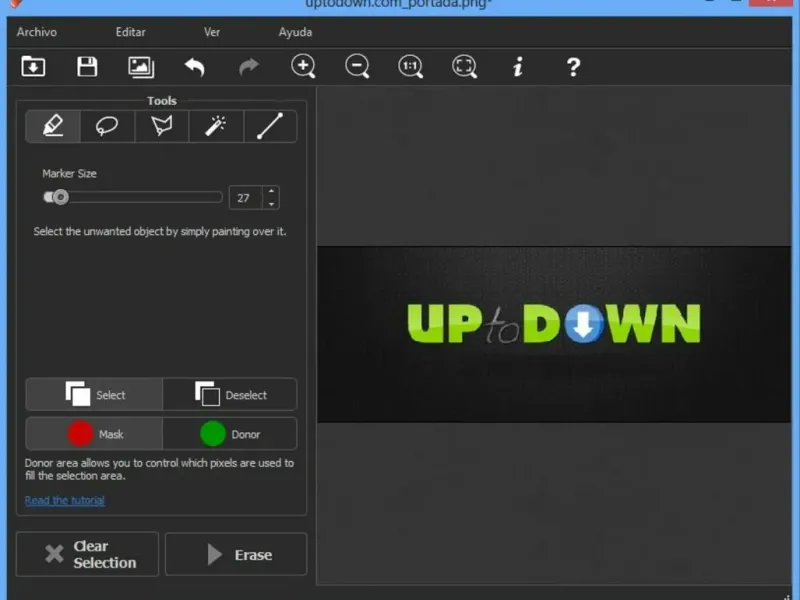Open the Read the tutorial link
Screen dimensions: 800x600
coord(65,500)
